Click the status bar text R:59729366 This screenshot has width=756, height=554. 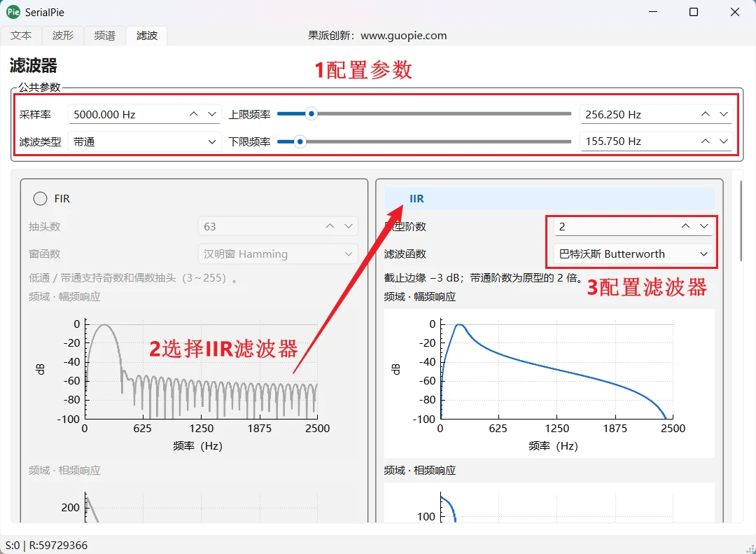click(58, 546)
